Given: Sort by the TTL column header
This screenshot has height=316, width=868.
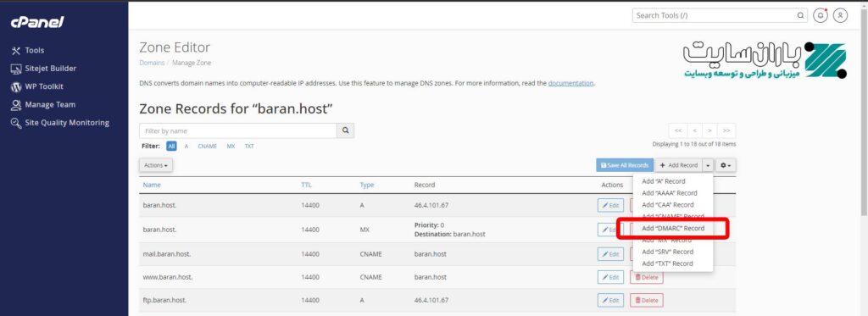Looking at the screenshot, I should click(x=306, y=185).
